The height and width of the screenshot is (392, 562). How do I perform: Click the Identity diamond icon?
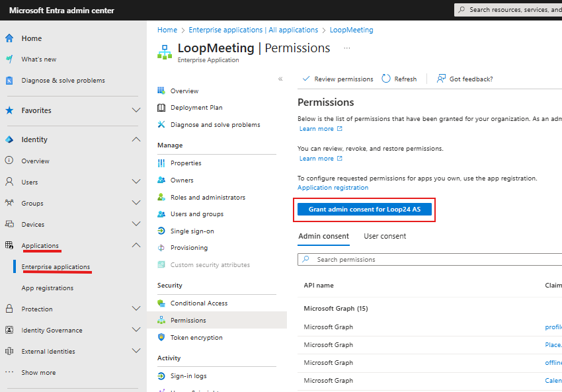click(9, 139)
